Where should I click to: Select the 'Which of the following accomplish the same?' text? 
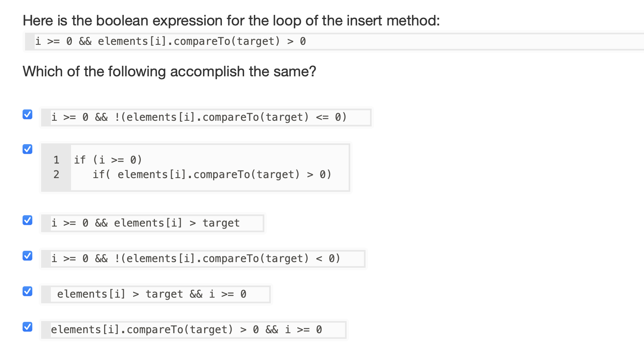[x=169, y=71]
